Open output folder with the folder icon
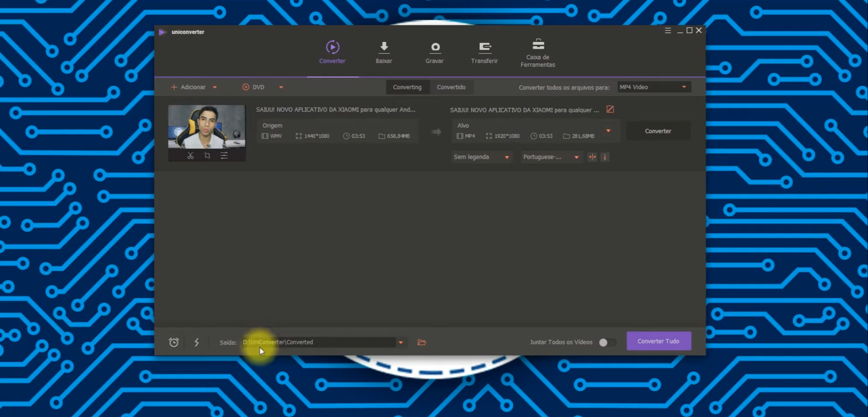 (422, 342)
